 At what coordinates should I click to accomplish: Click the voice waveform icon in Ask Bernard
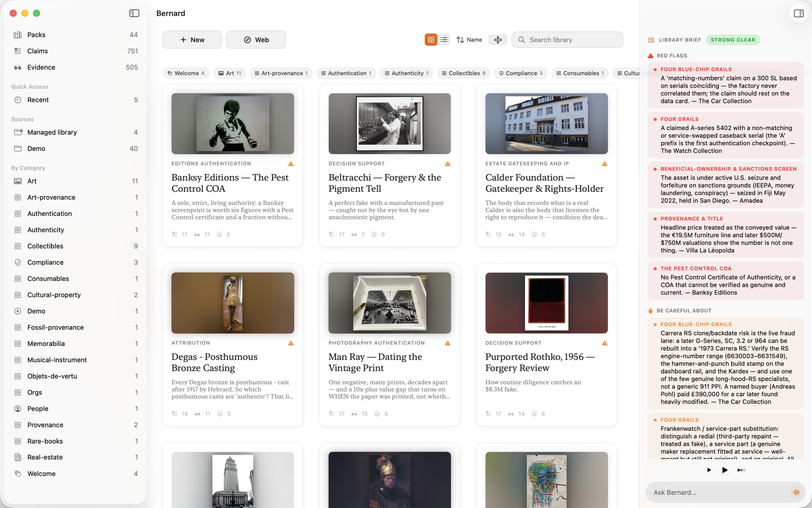[796, 492]
